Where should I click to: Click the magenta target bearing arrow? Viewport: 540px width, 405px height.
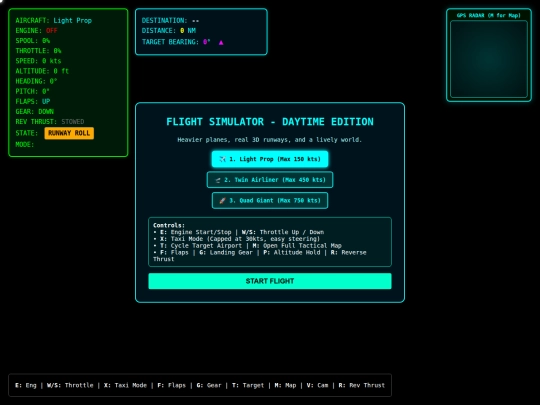221,42
